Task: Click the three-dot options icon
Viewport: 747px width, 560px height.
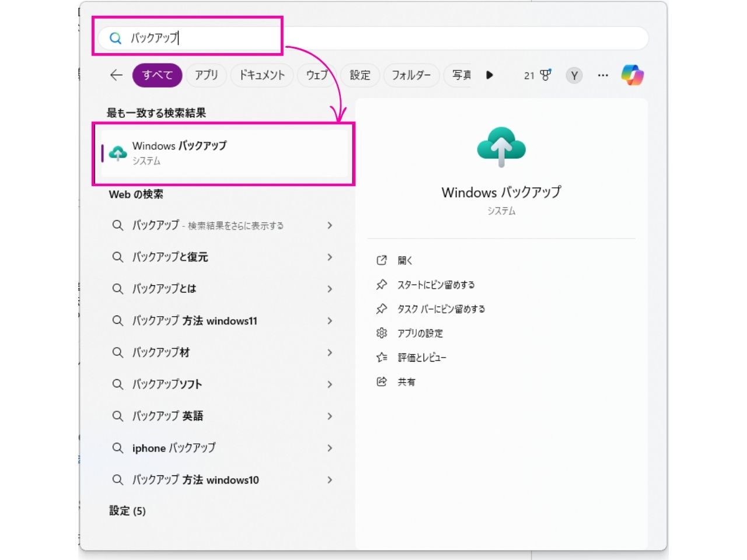Action: 603,75
